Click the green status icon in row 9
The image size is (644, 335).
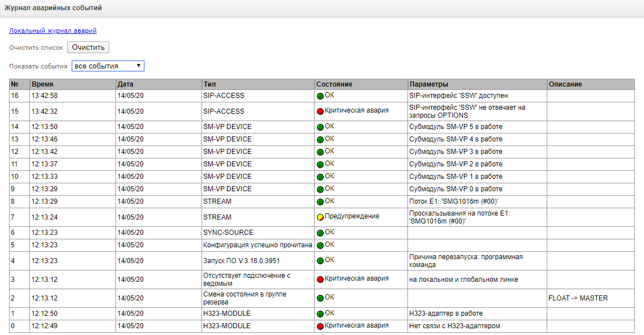[320, 189]
